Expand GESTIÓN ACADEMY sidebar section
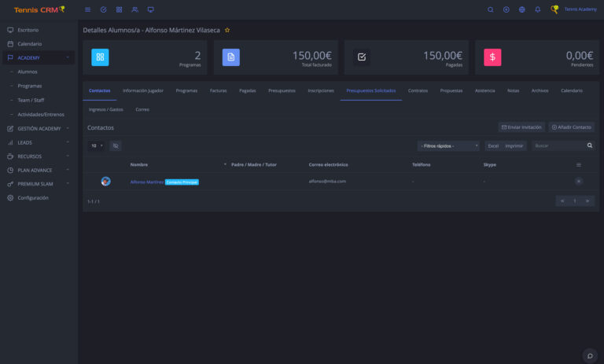The height and width of the screenshot is (364, 604). coord(38,129)
